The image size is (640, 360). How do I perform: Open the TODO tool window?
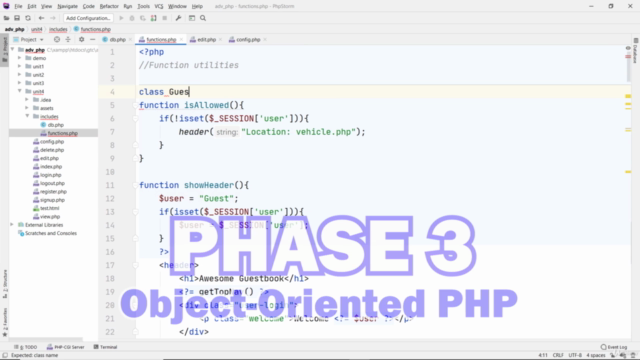pyautogui.click(x=25, y=347)
